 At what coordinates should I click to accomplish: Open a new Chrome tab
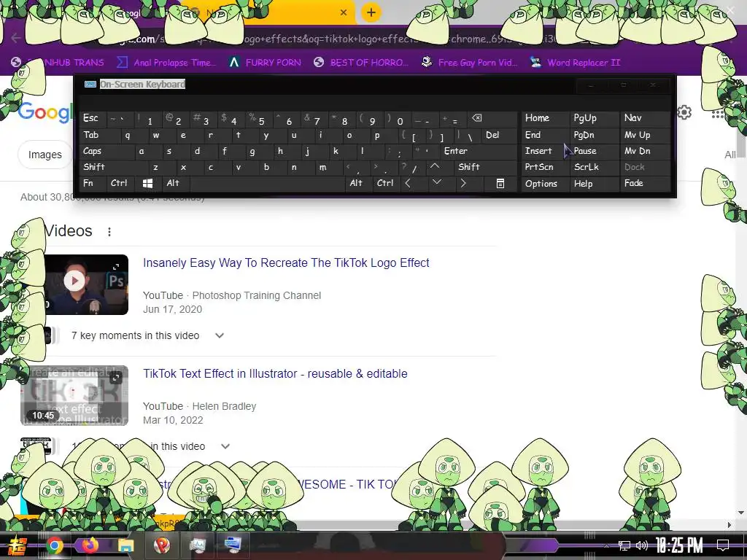point(371,12)
